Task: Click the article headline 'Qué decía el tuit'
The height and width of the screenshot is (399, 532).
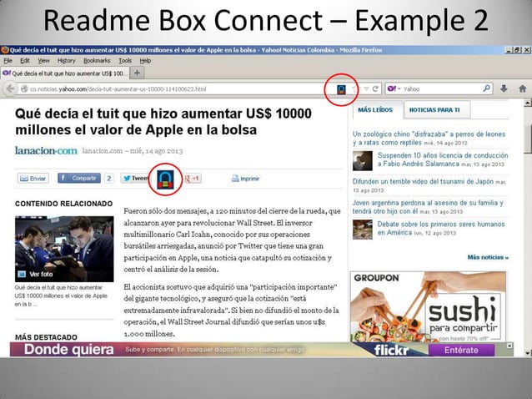Action: click(163, 122)
